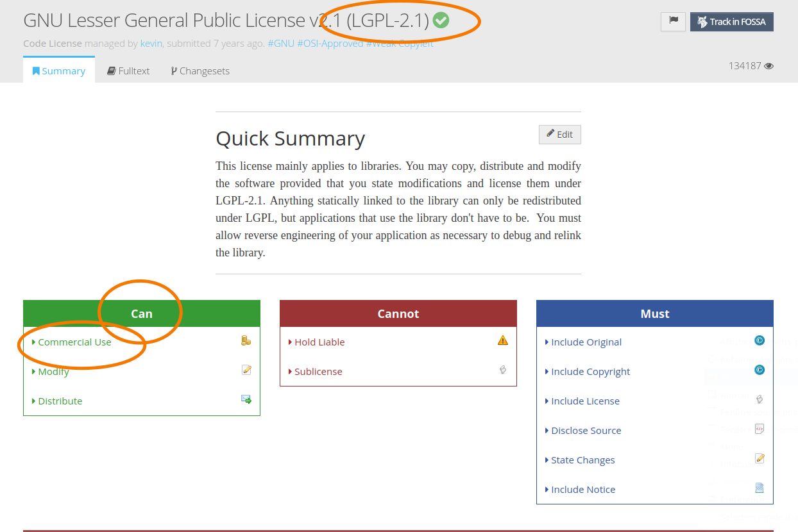Open the Summary tab
Viewport: 798px width, 532px height.
pos(59,71)
